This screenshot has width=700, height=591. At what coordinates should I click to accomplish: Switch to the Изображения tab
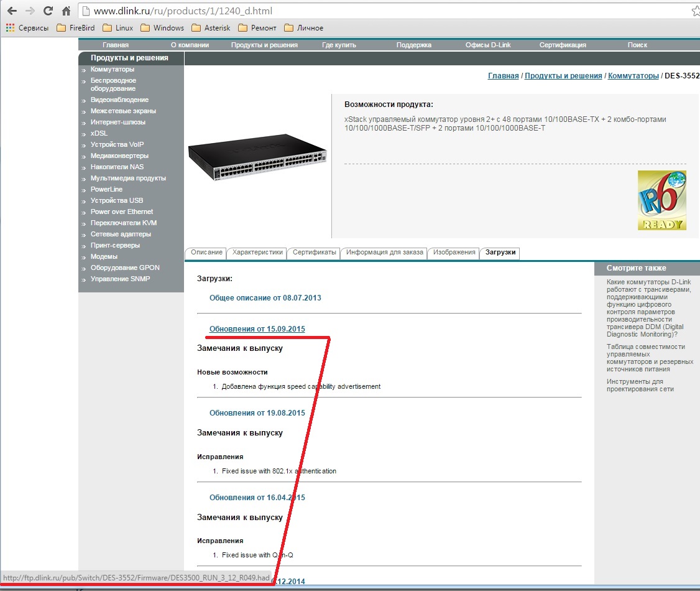(x=454, y=253)
